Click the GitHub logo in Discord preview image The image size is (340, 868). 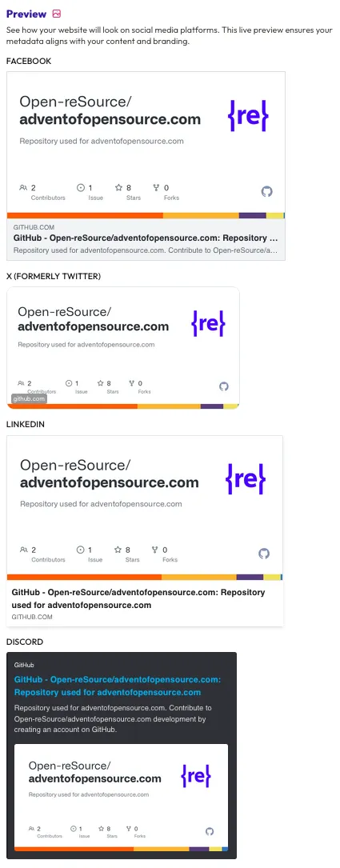point(210,831)
